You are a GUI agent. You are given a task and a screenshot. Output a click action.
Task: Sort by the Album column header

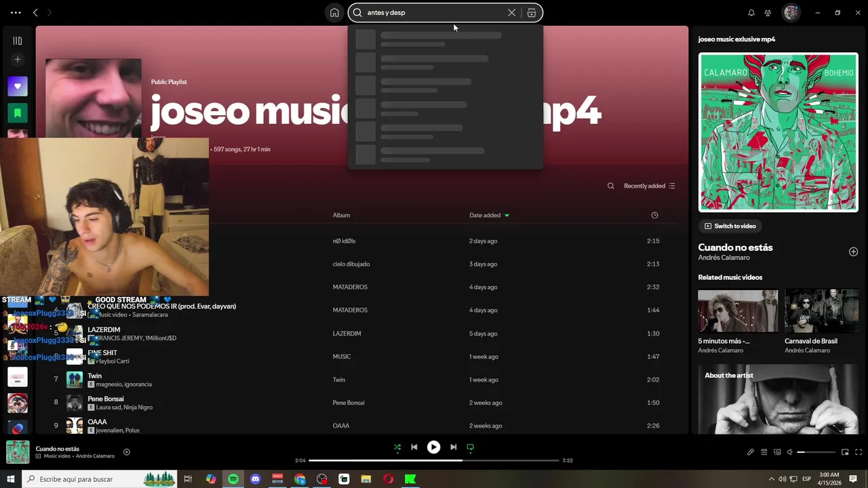click(x=341, y=215)
